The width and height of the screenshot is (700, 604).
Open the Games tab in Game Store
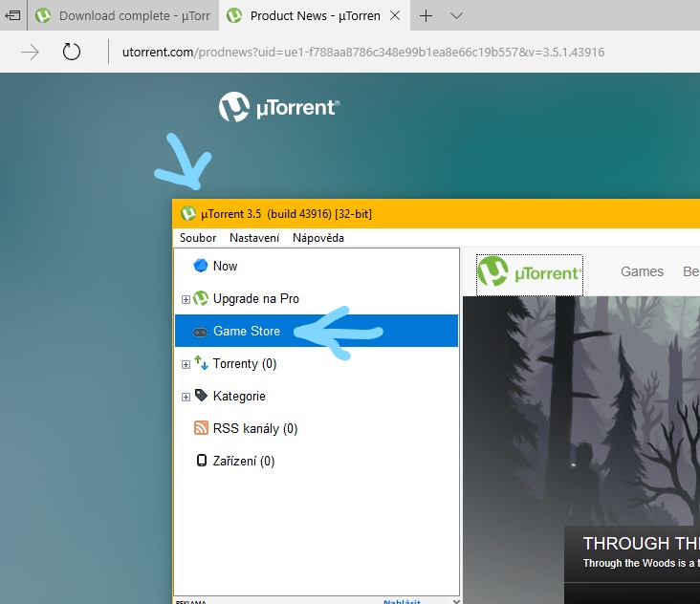[642, 271]
